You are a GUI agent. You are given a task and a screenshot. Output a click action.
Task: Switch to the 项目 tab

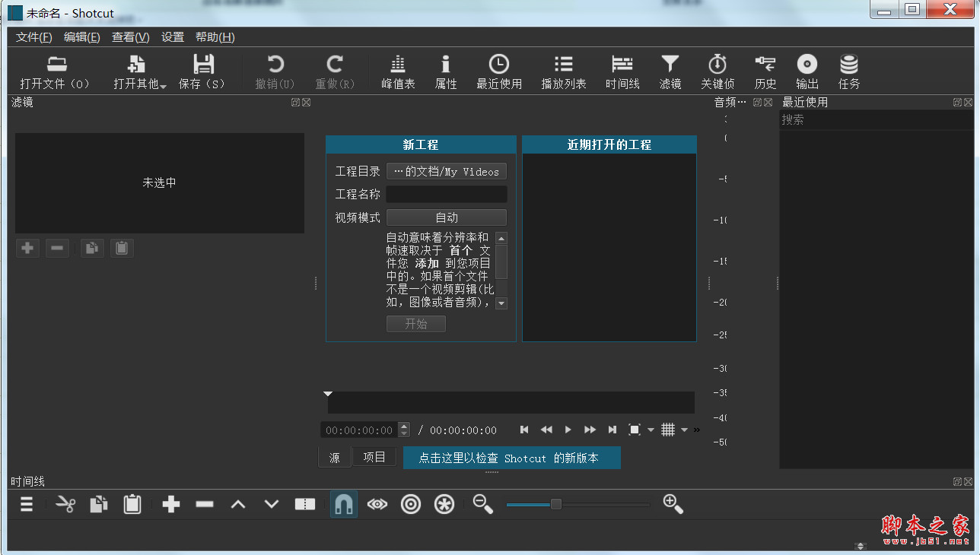374,456
